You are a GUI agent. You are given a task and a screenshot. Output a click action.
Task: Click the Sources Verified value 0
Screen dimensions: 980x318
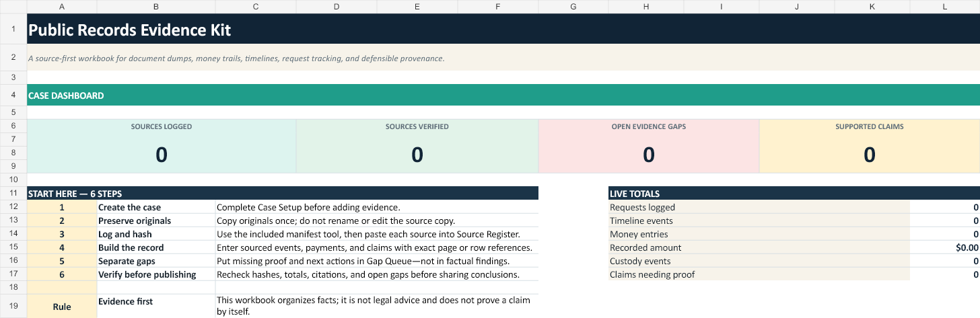(x=417, y=155)
